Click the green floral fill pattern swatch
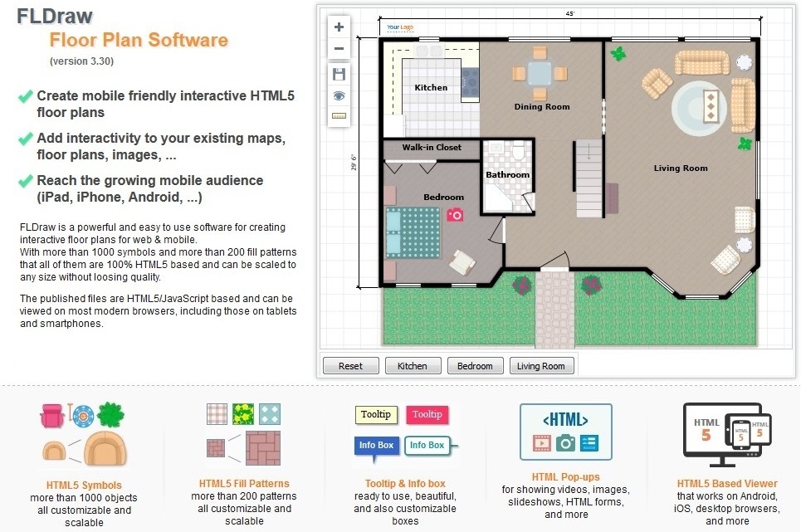 pos(243,414)
